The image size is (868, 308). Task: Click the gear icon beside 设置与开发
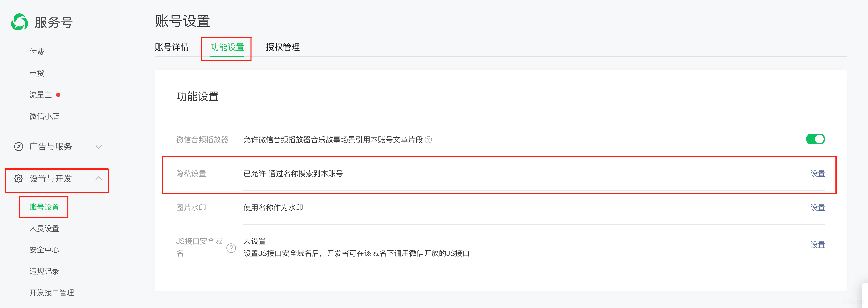[x=18, y=178]
